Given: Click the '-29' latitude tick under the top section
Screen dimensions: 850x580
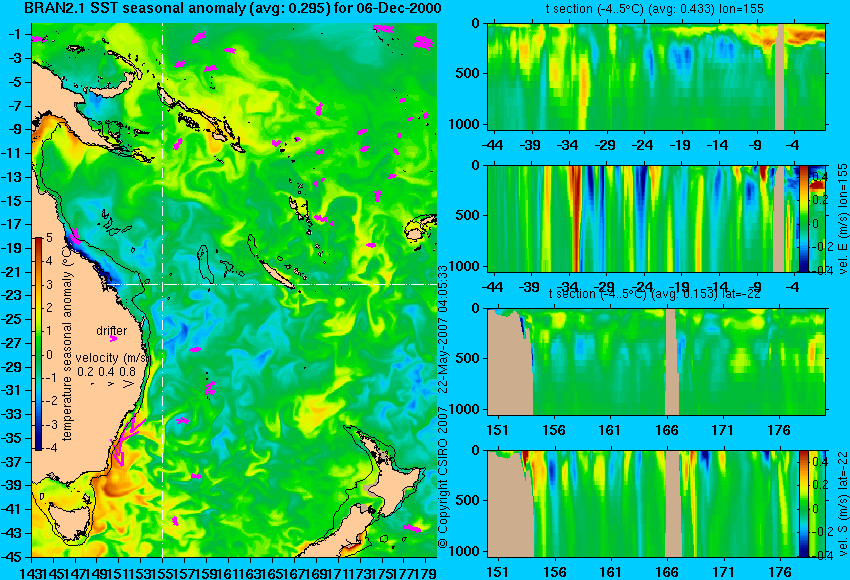Looking at the screenshot, I should 604,145.
